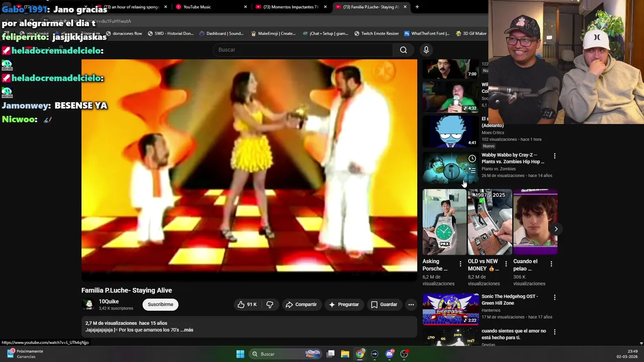Open Task View on taskbar
Image resolution: width=644 pixels, height=362 pixels.
tap(331, 354)
